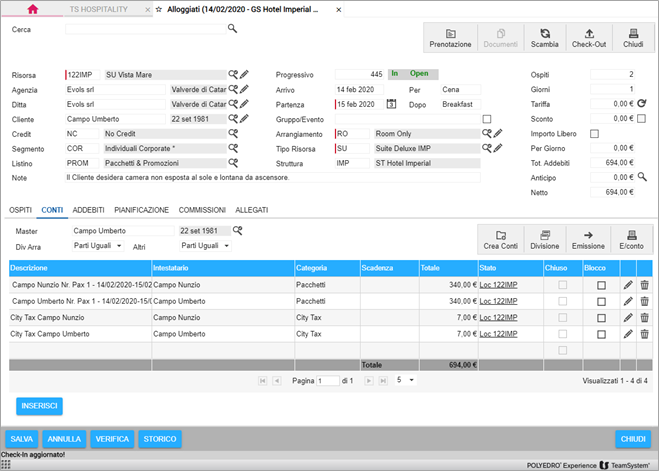The height and width of the screenshot is (471, 659).
Task: Open the STORICO button
Action: point(160,439)
